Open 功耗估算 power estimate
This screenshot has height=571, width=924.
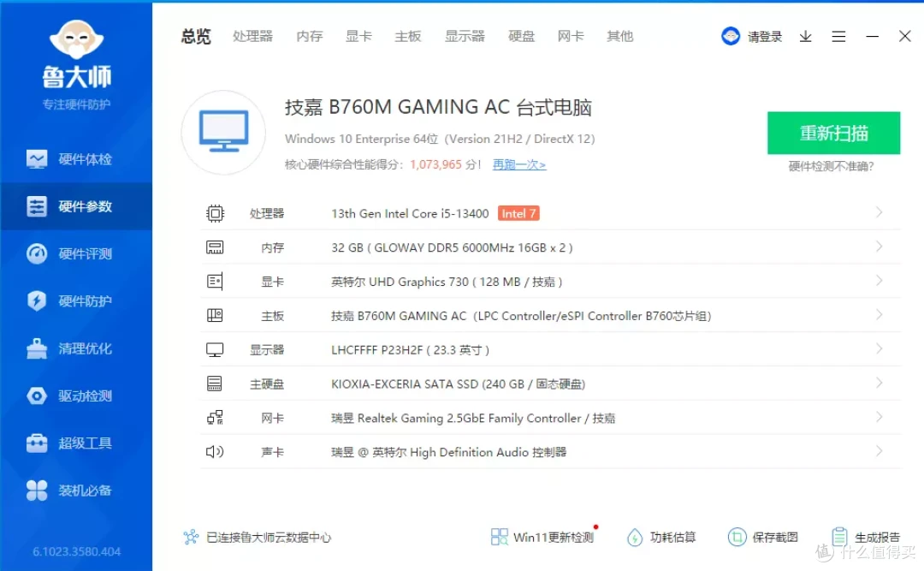coord(661,537)
